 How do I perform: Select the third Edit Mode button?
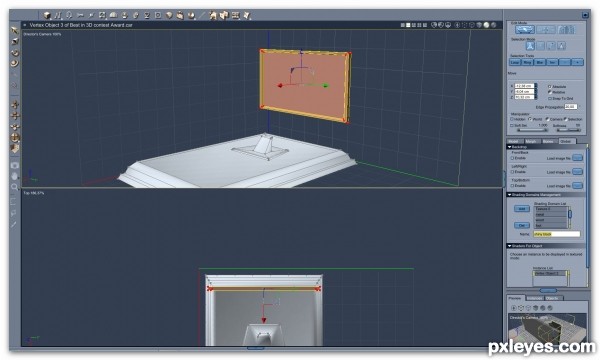click(566, 30)
